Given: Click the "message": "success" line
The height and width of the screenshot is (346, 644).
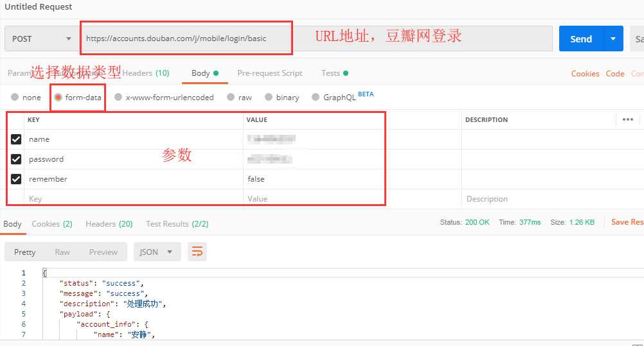Looking at the screenshot, I should point(103,293).
